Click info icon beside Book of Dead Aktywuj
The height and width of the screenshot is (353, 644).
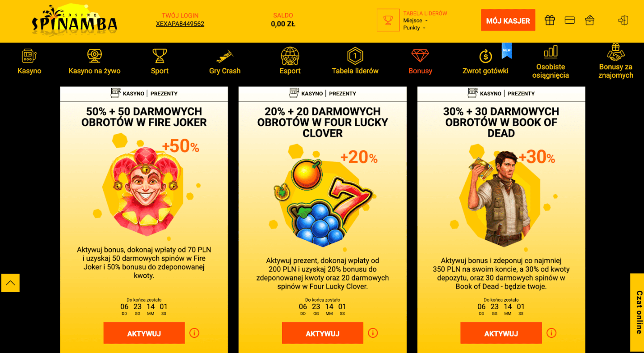point(551,333)
